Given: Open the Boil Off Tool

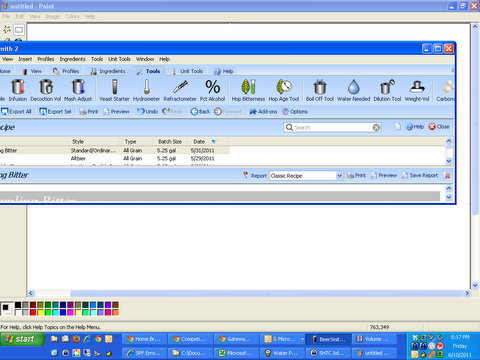Looking at the screenshot, I should 320,90.
